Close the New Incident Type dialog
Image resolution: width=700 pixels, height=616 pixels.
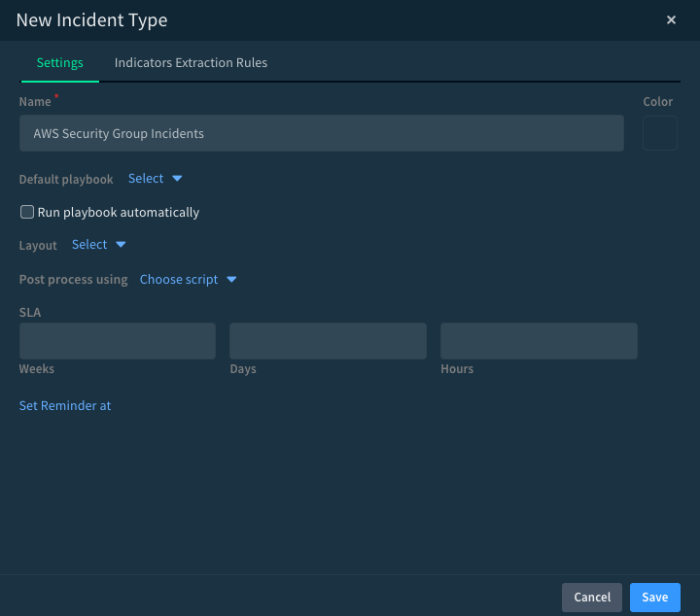[671, 20]
